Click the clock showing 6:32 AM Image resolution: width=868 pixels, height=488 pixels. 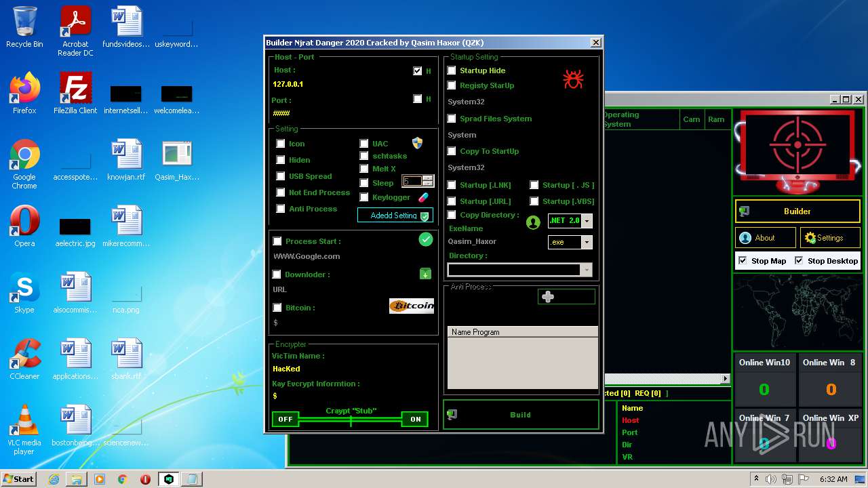833,479
